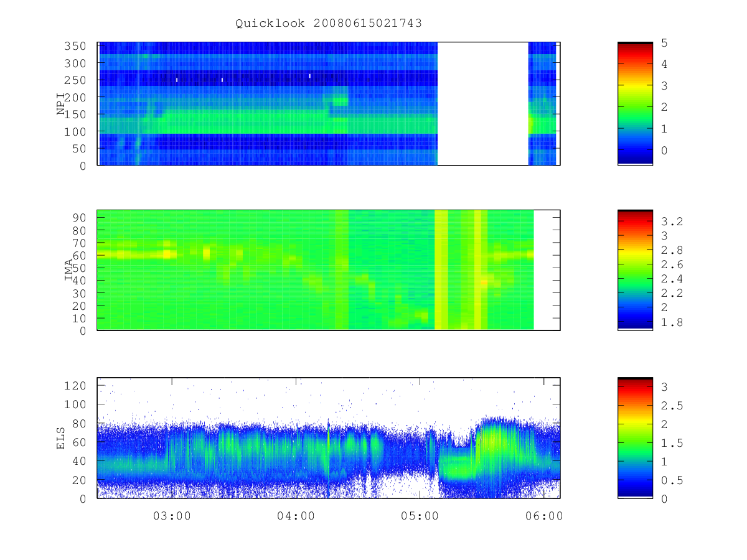This screenshot has width=747, height=560.
Task: Click the 03:00 time tick label
Action: click(172, 516)
